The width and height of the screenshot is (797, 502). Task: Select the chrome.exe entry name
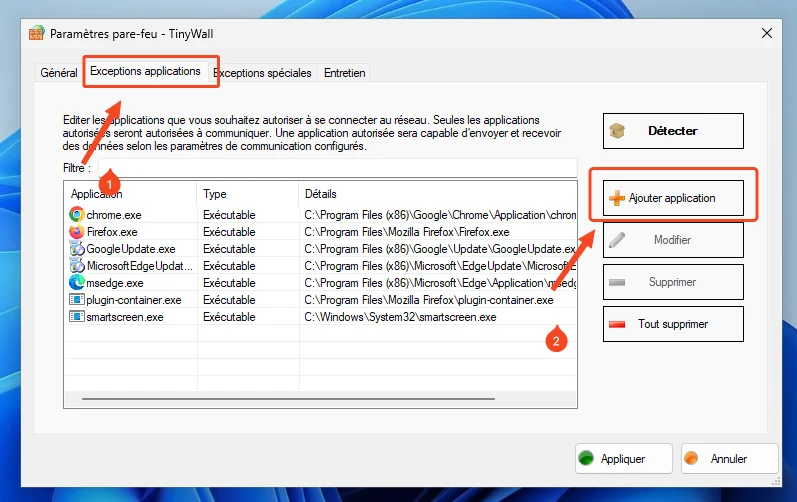coord(114,215)
